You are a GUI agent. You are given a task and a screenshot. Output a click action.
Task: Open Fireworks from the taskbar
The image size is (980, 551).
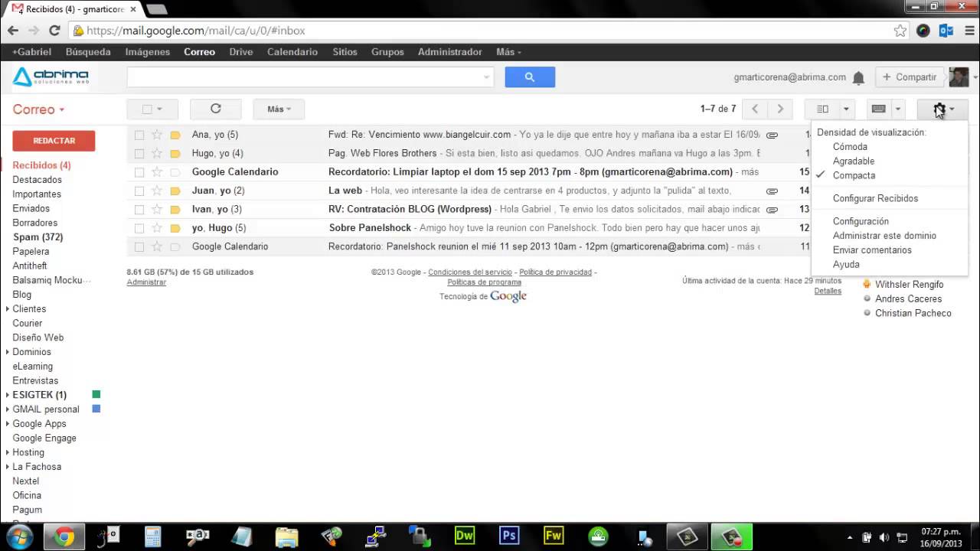(554, 536)
